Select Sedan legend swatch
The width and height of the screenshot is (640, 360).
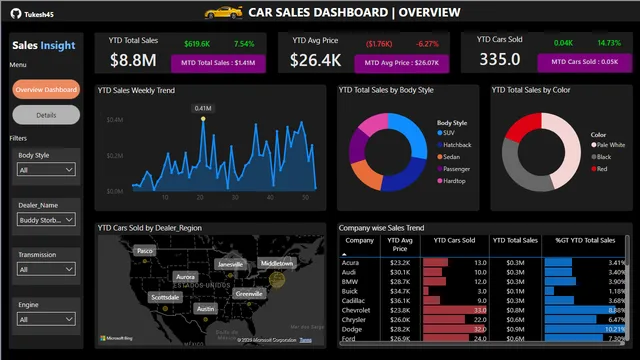[440, 157]
